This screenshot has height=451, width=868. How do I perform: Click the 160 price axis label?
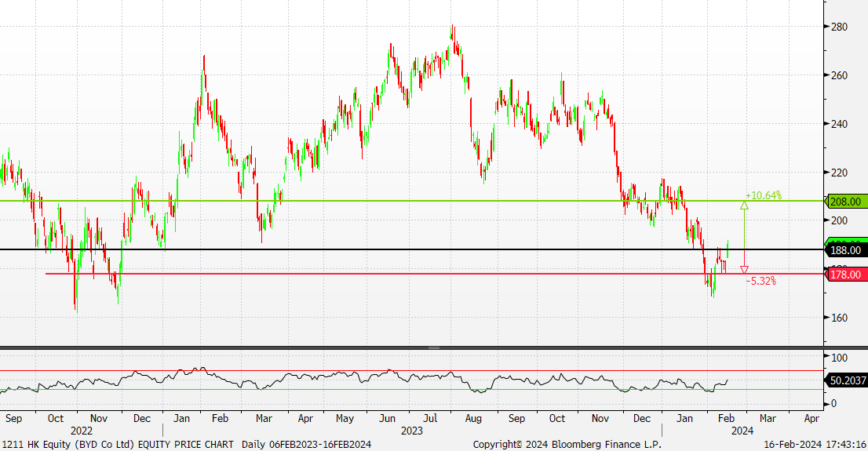click(x=839, y=318)
